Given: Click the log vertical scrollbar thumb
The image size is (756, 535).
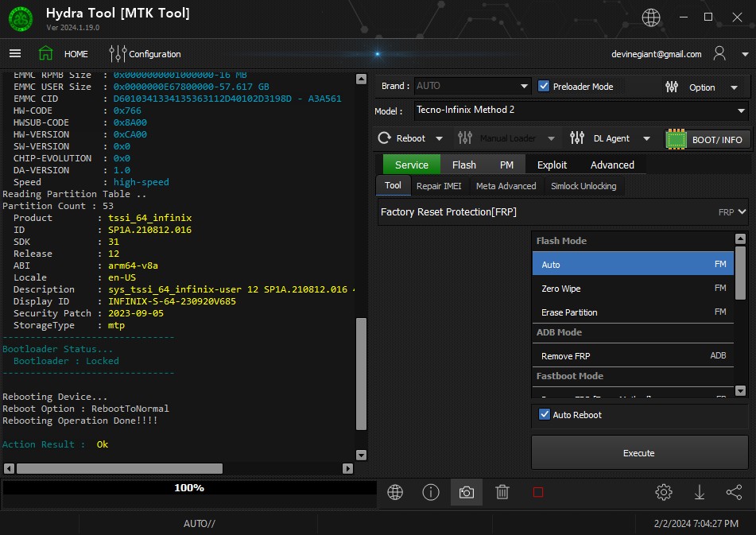Looking at the screenshot, I should (x=361, y=374).
